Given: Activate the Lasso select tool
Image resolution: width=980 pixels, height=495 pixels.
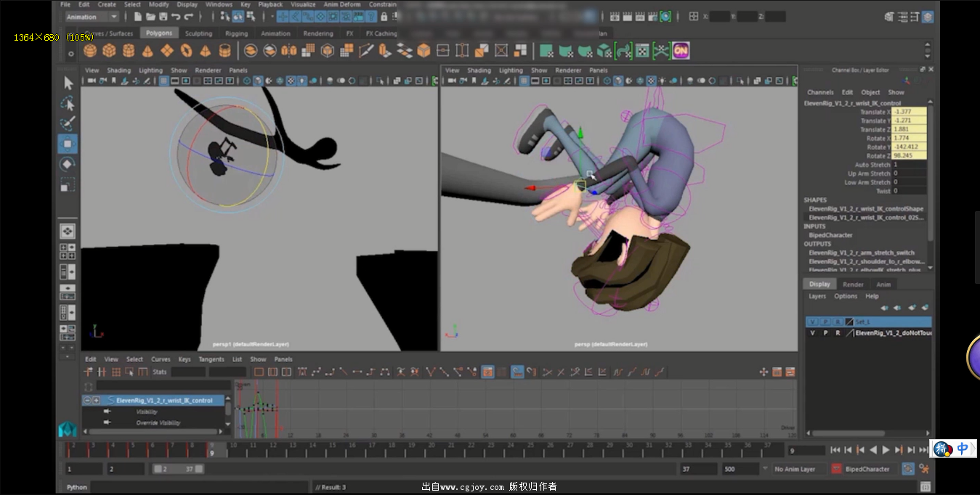Looking at the screenshot, I should pyautogui.click(x=68, y=104).
